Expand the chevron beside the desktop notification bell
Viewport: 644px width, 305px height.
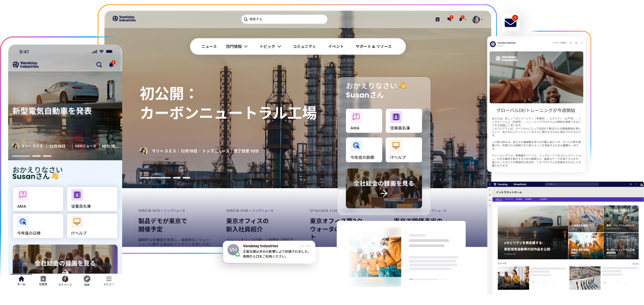pos(466,19)
